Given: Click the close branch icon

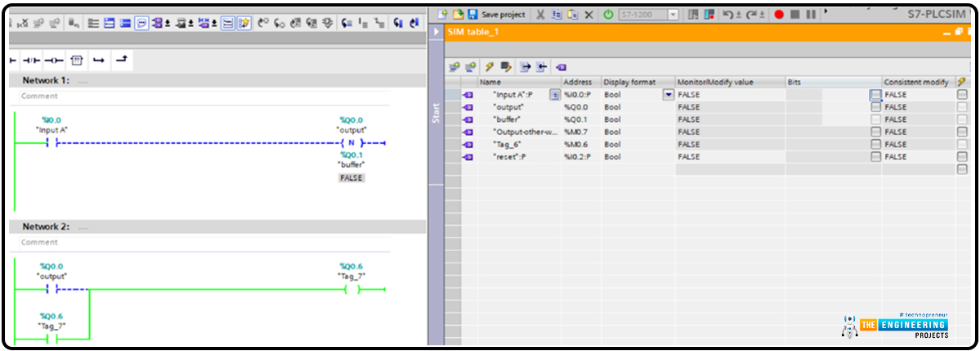Looking at the screenshot, I should [x=121, y=61].
